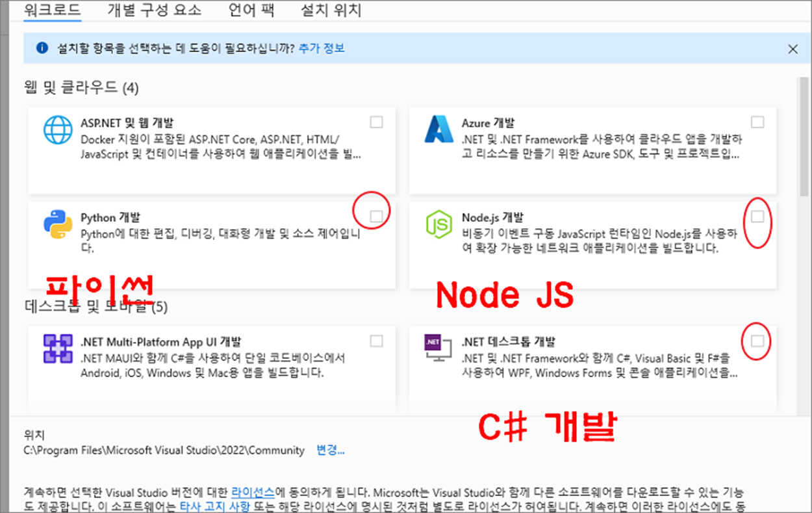
Task: Go to the 언어 팩 tab
Action: tap(251, 10)
